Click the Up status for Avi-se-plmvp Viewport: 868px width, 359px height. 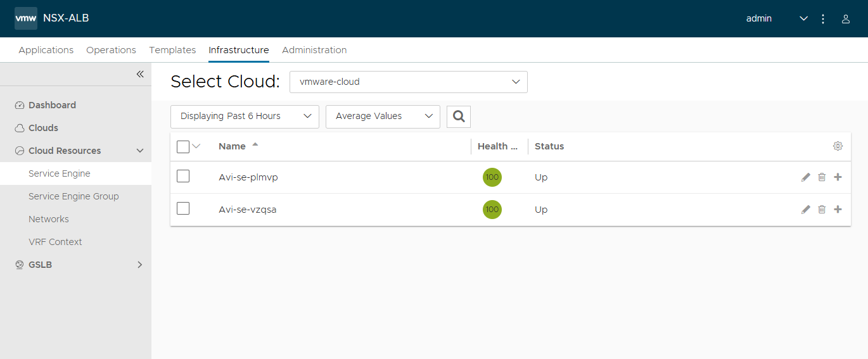pyautogui.click(x=541, y=177)
